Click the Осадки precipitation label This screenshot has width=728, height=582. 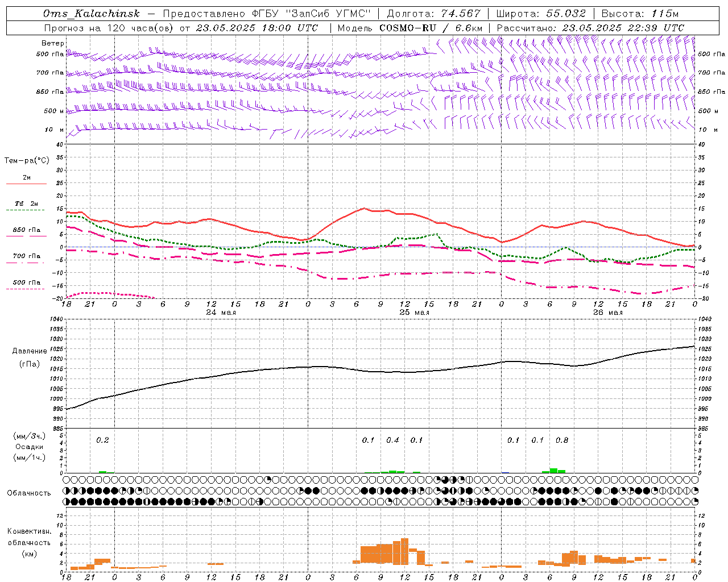click(x=29, y=447)
